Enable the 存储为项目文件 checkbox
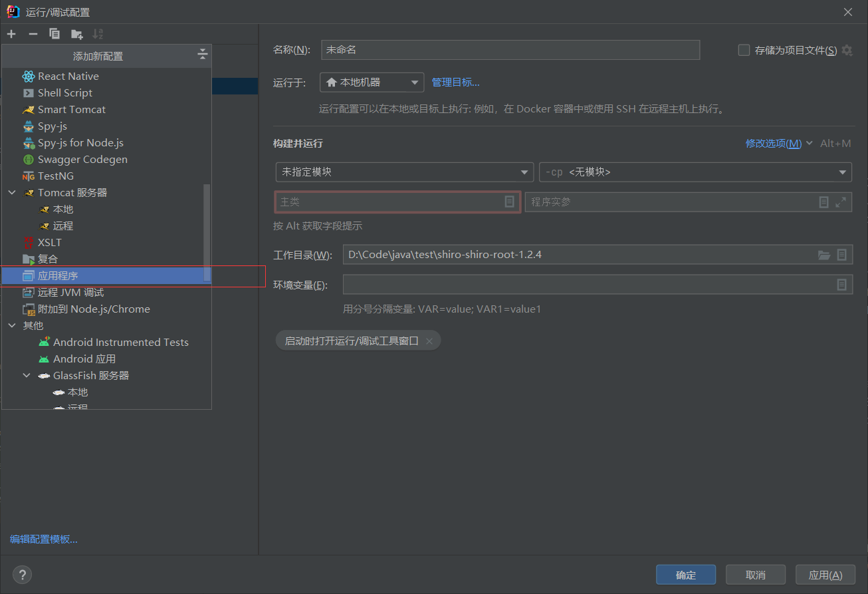Image resolution: width=868 pixels, height=594 pixels. click(x=744, y=50)
